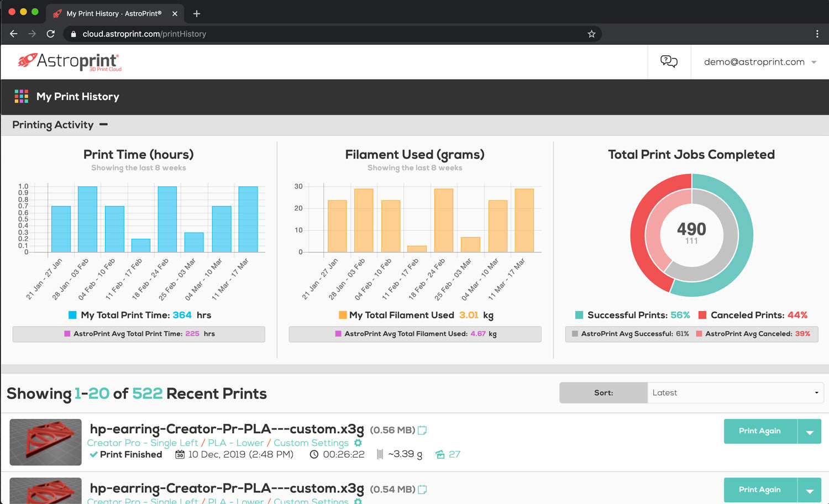Click PLA - Lower link in first print
Viewport: 829px width, 504px height.
coord(236,443)
